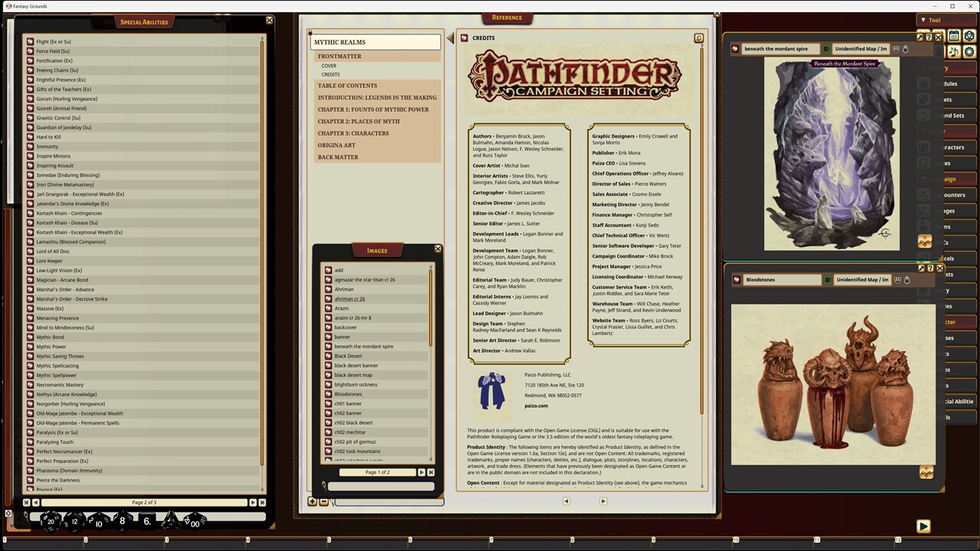Click the image toolbar button on the Mordant Spire map

point(925,241)
